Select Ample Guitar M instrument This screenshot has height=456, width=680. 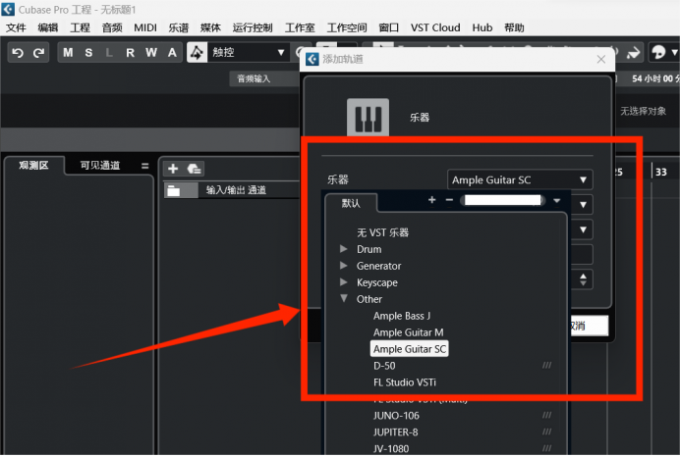pyautogui.click(x=408, y=332)
